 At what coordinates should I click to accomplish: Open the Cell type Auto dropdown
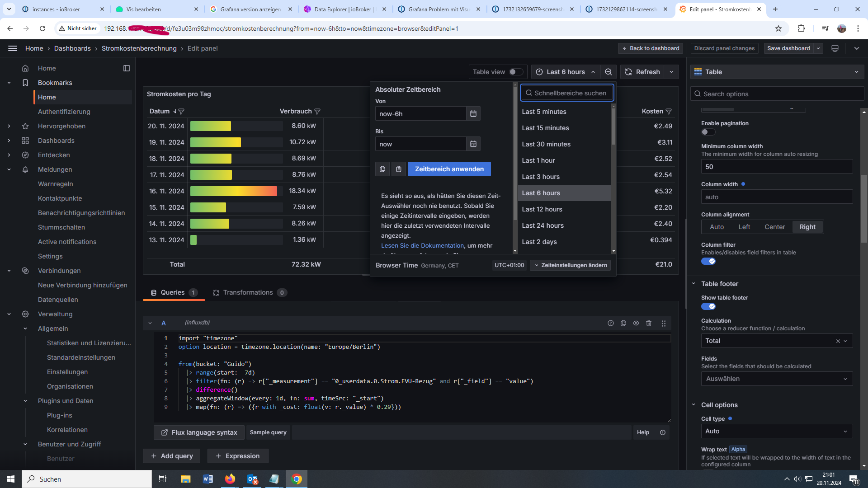point(776,431)
